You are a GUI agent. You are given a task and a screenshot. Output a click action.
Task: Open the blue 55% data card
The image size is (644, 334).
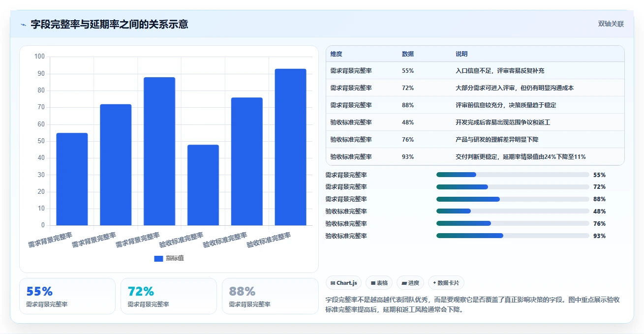tap(67, 296)
